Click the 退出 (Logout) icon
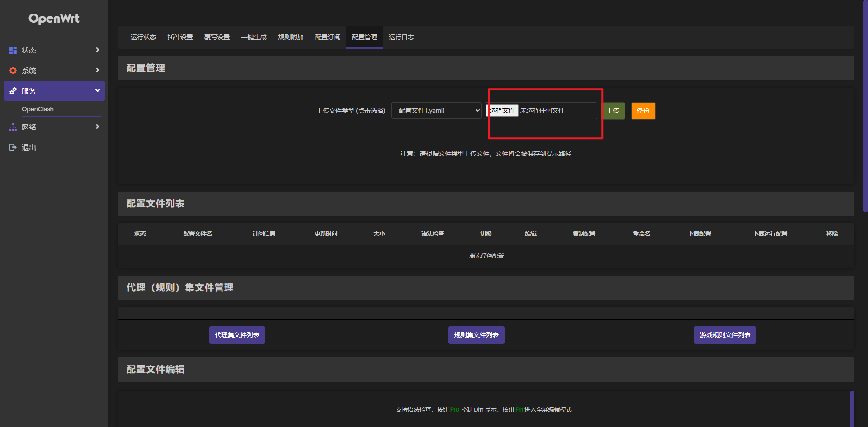This screenshot has height=427, width=868. click(13, 147)
